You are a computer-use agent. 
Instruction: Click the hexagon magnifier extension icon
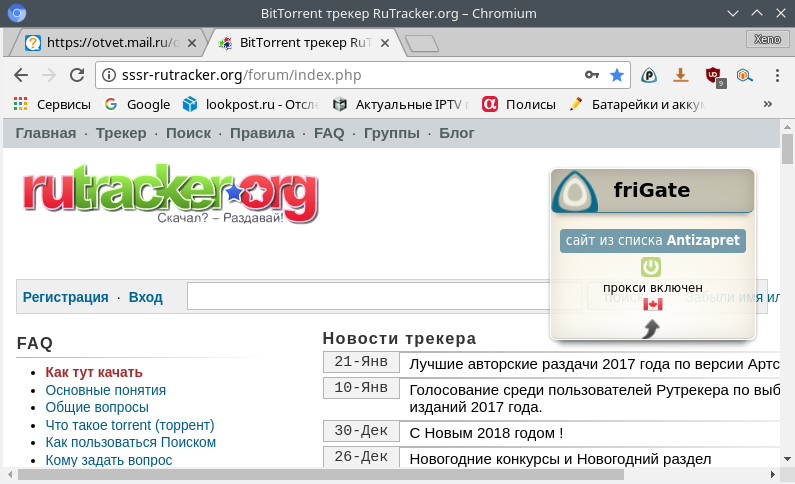click(x=744, y=76)
